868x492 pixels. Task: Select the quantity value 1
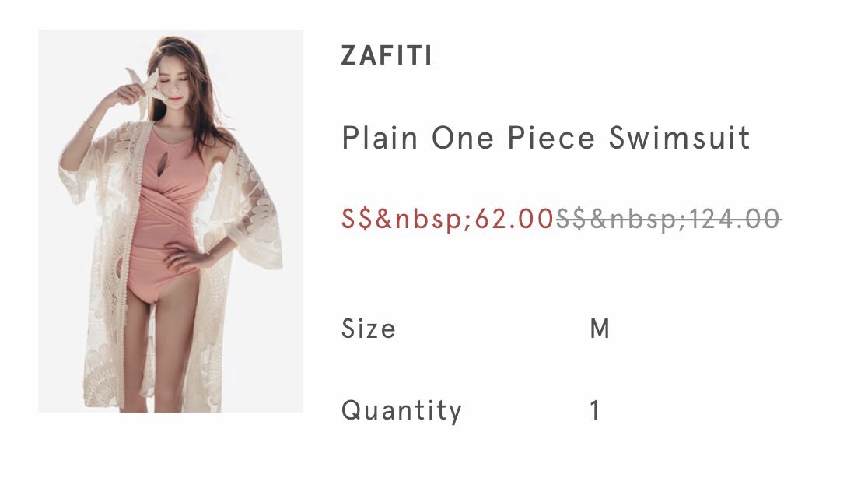point(595,410)
